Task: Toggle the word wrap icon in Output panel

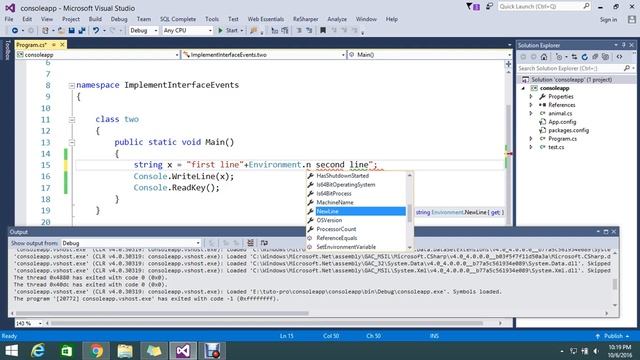Action: 264,243
